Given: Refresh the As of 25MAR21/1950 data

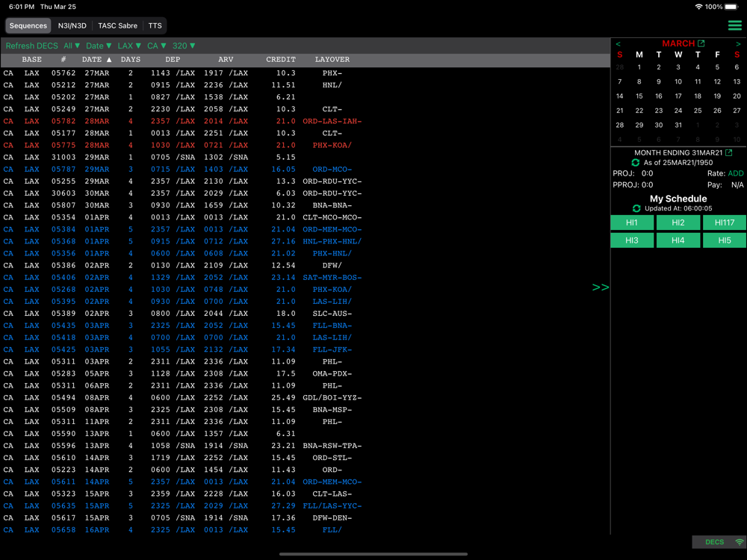Looking at the screenshot, I should (636, 163).
